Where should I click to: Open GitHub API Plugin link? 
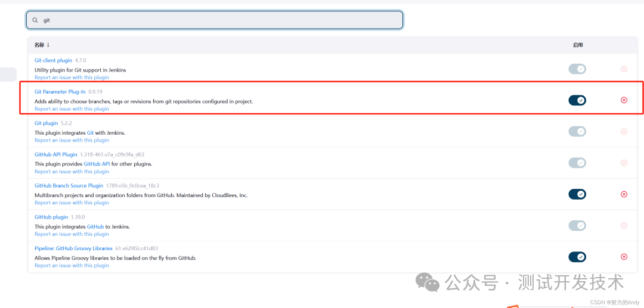pyautogui.click(x=56, y=155)
